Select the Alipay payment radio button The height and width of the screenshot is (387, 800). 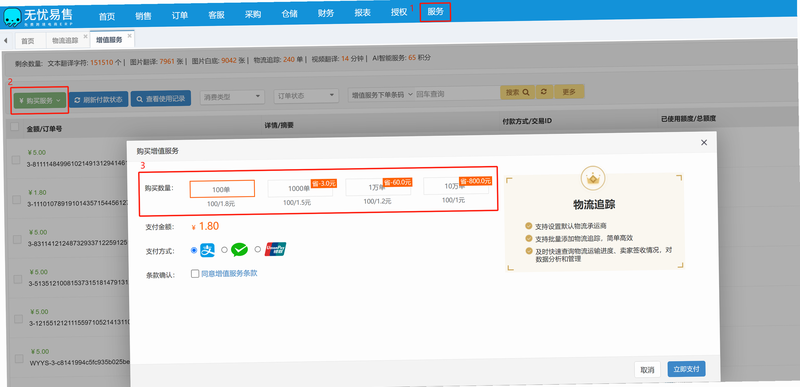point(194,250)
